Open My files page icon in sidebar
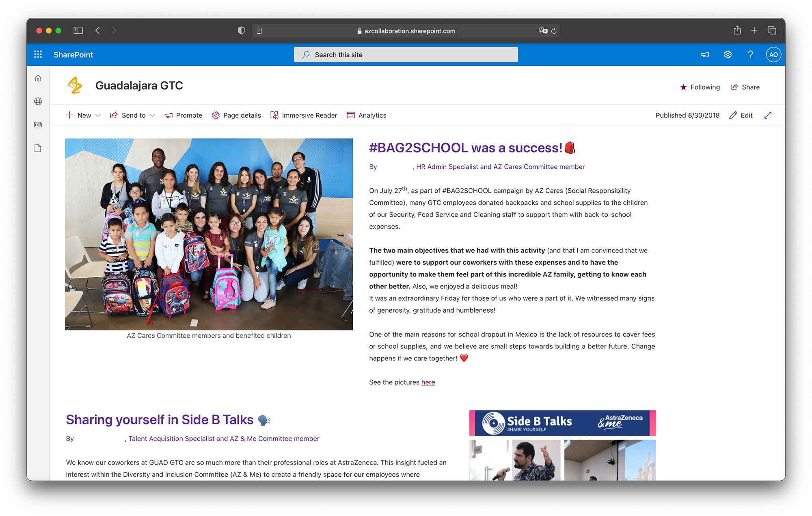The height and width of the screenshot is (516, 812). (x=38, y=148)
